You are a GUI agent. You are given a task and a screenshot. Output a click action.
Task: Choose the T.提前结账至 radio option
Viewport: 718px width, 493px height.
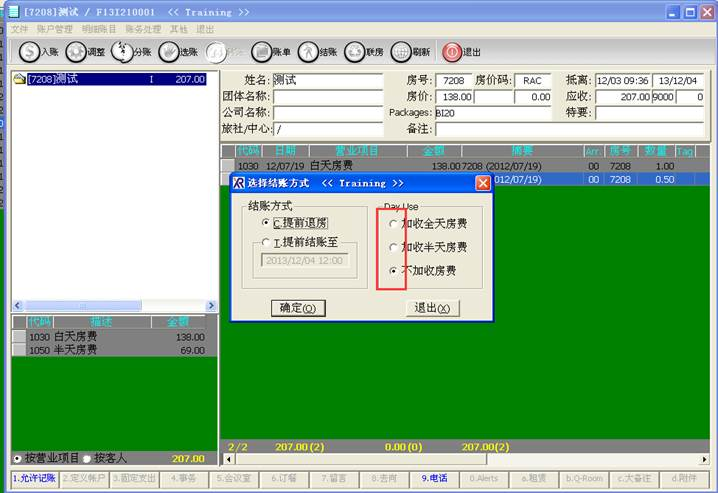click(265, 243)
